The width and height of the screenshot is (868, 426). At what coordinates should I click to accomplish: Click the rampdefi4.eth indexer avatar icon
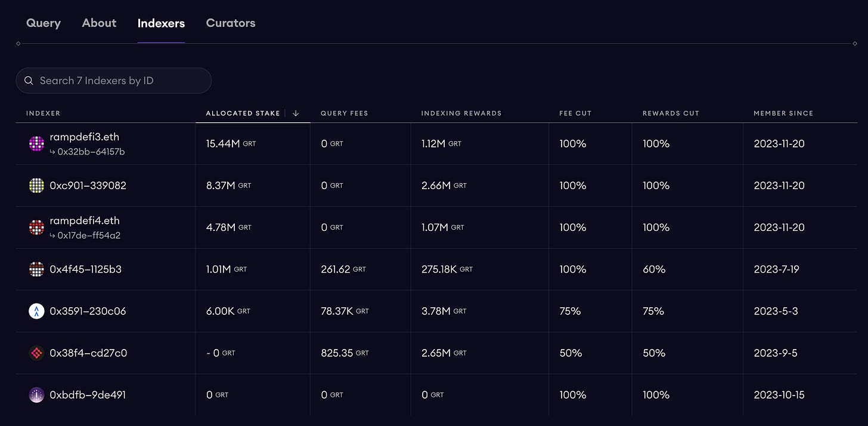tap(36, 227)
